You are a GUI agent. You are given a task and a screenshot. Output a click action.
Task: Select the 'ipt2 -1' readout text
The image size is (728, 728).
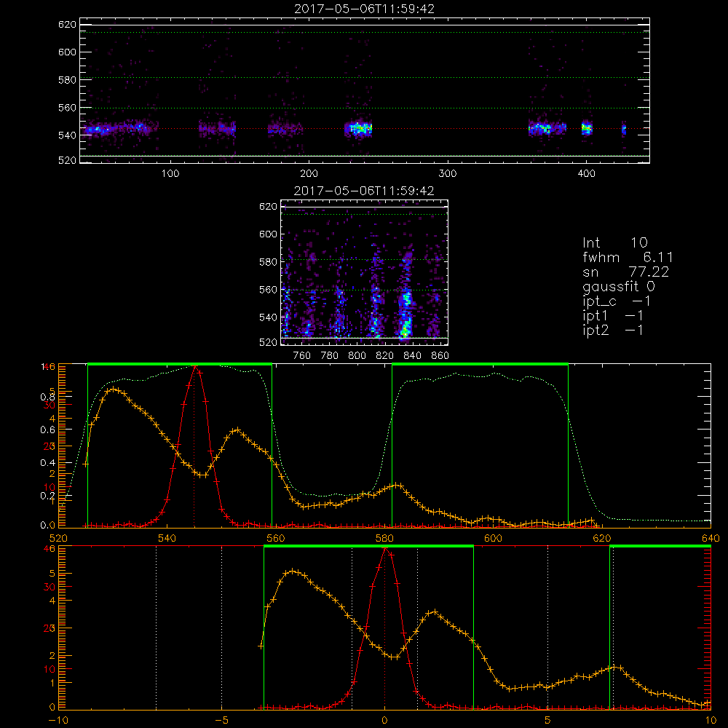(613, 330)
